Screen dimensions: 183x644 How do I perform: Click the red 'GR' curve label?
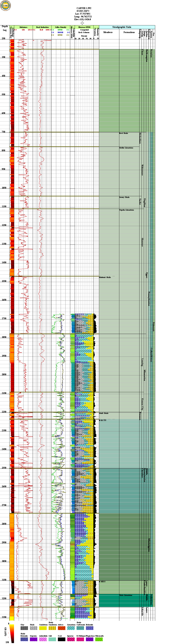pyautogui.click(x=23, y=30)
